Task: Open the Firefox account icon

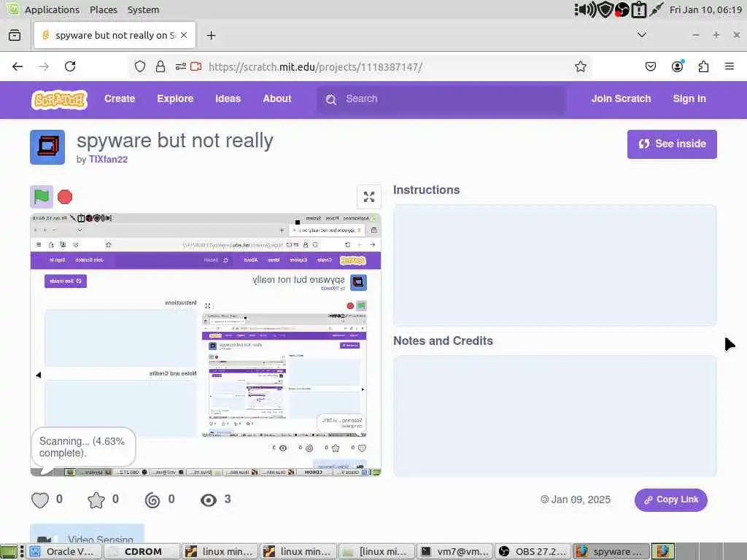Action: click(x=677, y=66)
